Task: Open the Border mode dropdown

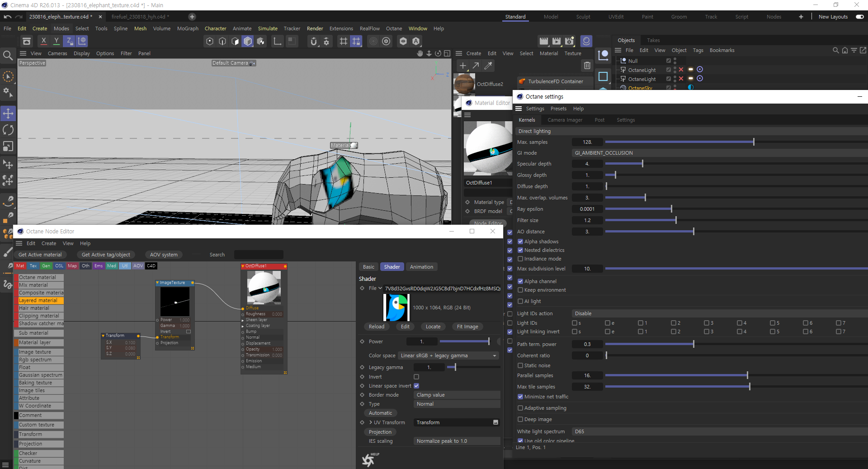Action: [457, 395]
